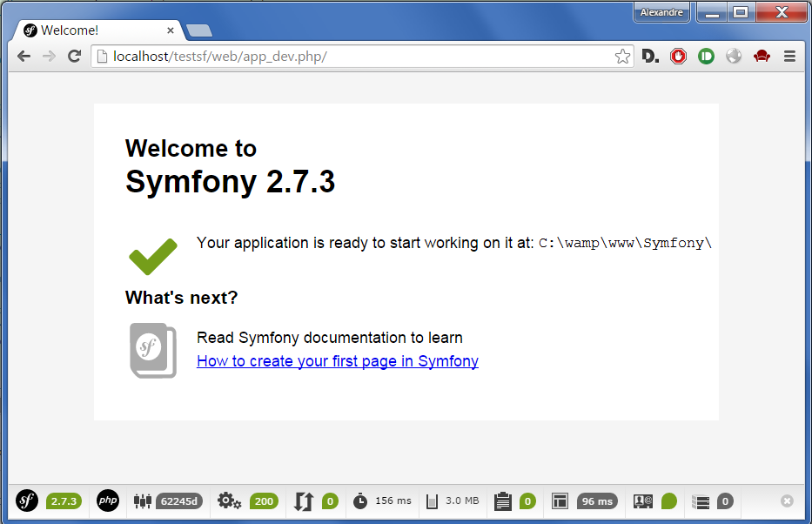This screenshot has height=524, width=812.
Task: Open the 200 status code badge
Action: (264, 501)
